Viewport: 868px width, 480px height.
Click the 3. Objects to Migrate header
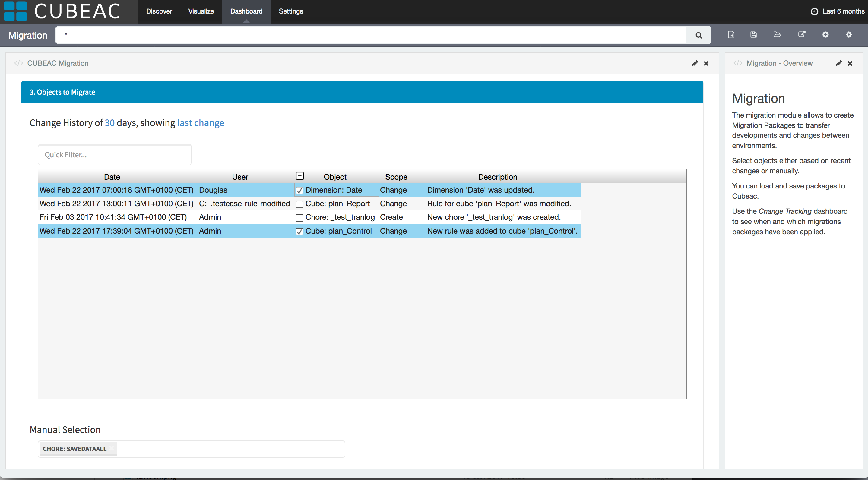(x=362, y=92)
